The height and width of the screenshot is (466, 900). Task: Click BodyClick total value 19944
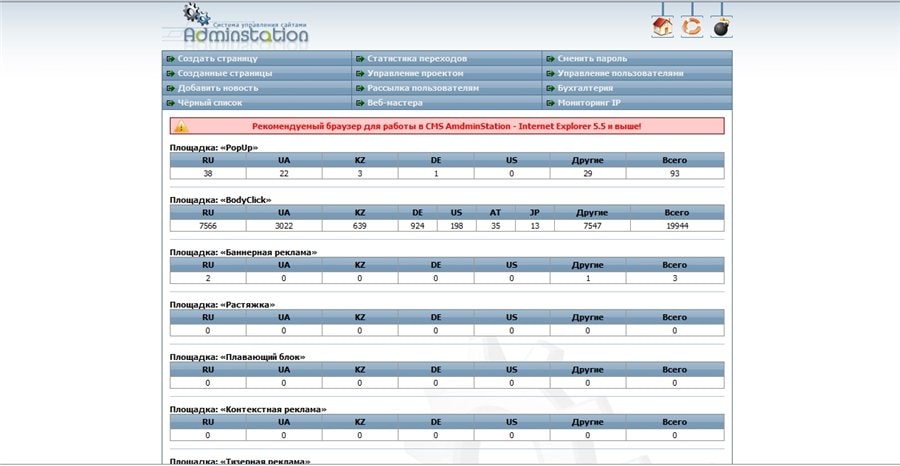(677, 226)
